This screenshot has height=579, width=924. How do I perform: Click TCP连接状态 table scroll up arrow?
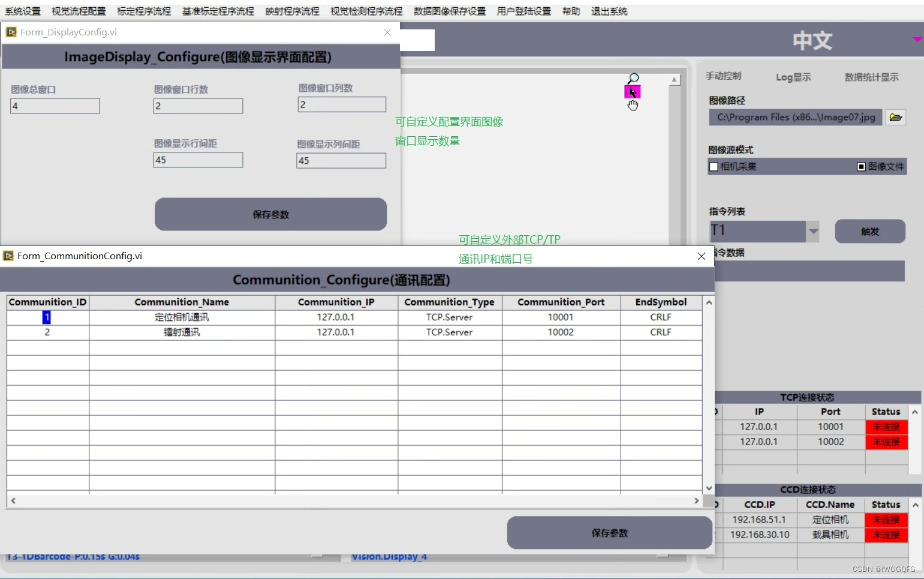point(915,412)
